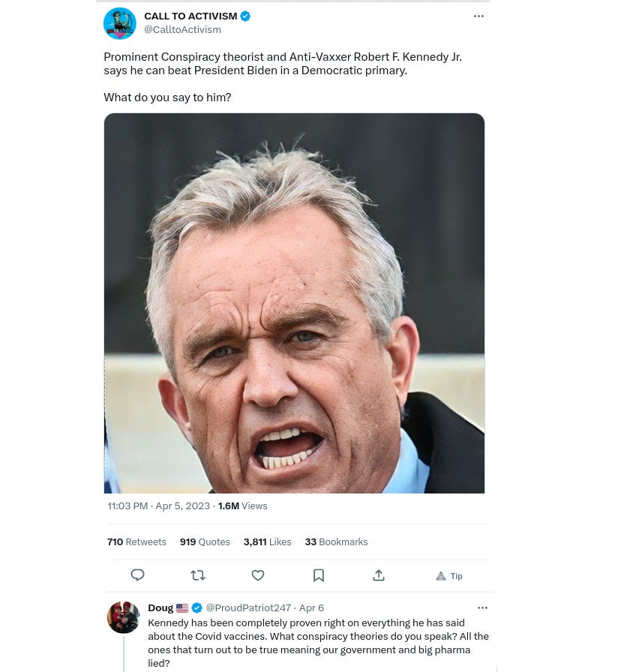Retweet the post using the arrows icon
This screenshot has width=618, height=672.
(x=197, y=575)
